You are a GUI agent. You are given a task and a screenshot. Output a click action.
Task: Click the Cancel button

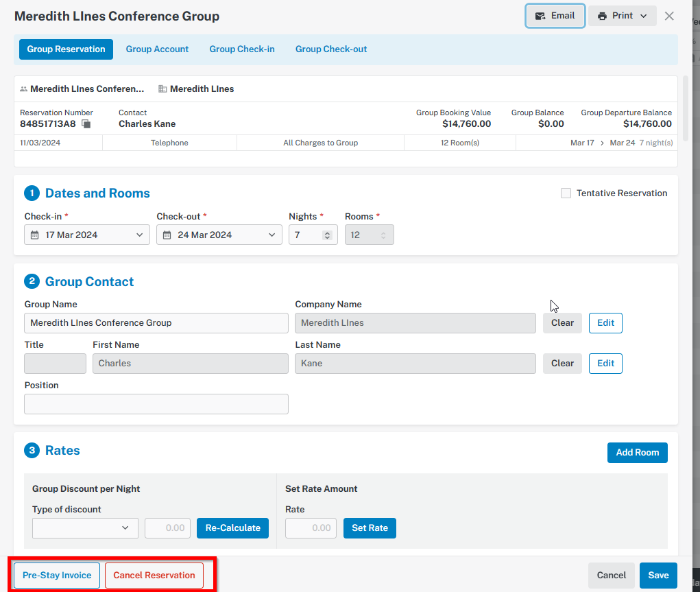611,576
